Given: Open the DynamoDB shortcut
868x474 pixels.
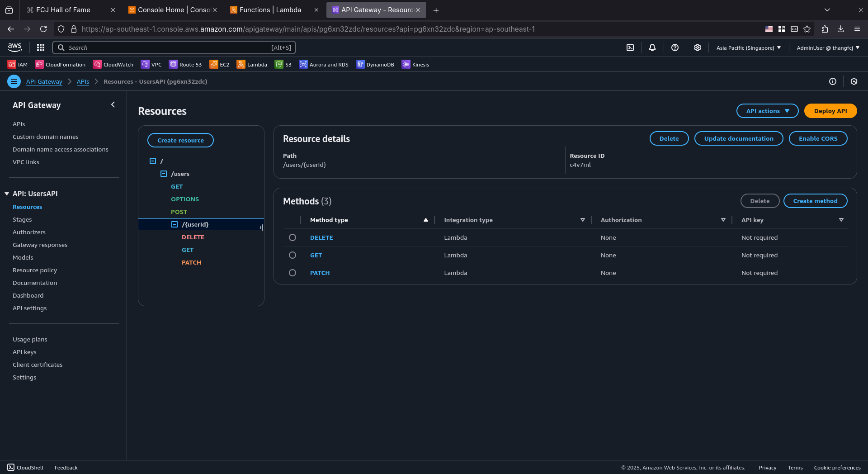Looking at the screenshot, I should [x=375, y=65].
